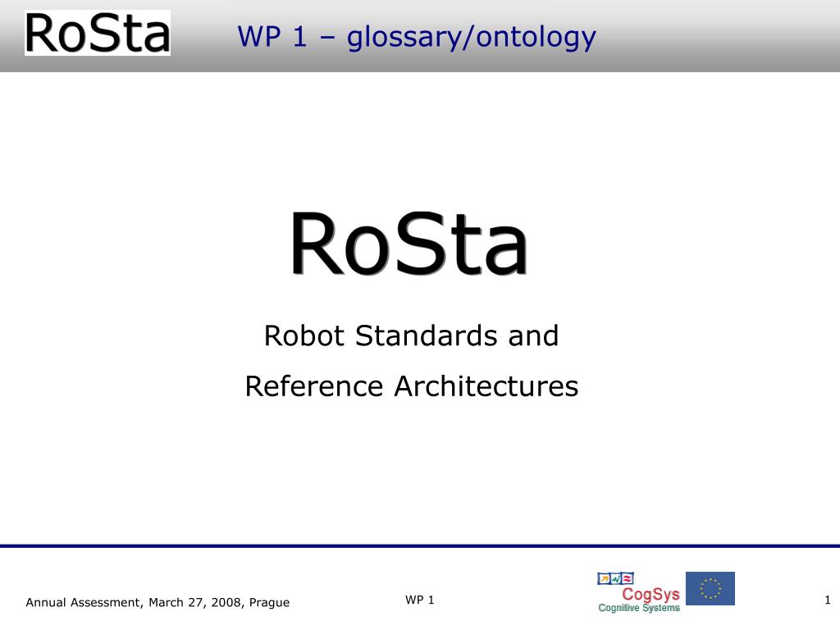Click the large RoSta title text

(410, 244)
